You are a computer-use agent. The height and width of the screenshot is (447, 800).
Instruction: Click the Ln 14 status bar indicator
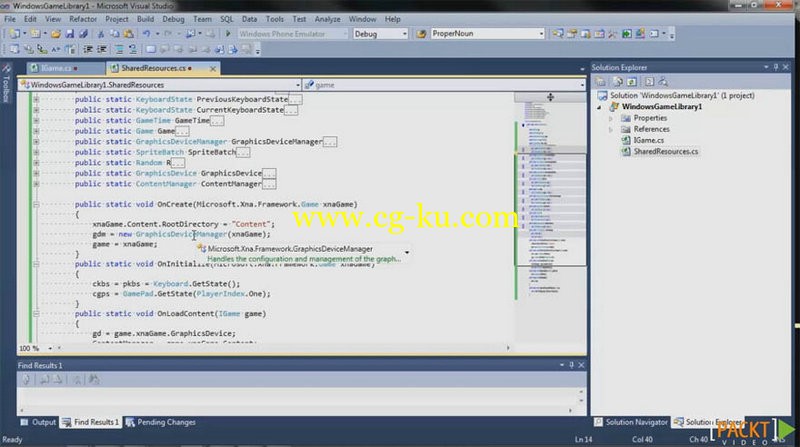pyautogui.click(x=584, y=439)
